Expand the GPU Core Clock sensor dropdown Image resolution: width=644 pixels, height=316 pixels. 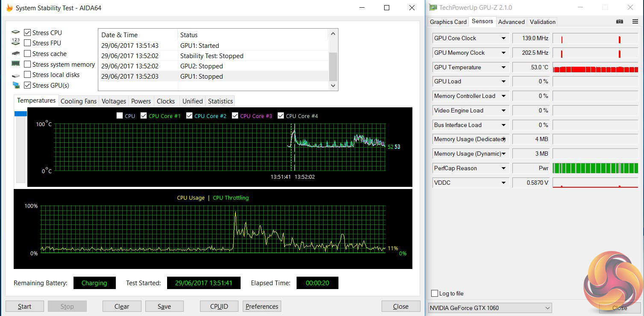pos(503,38)
